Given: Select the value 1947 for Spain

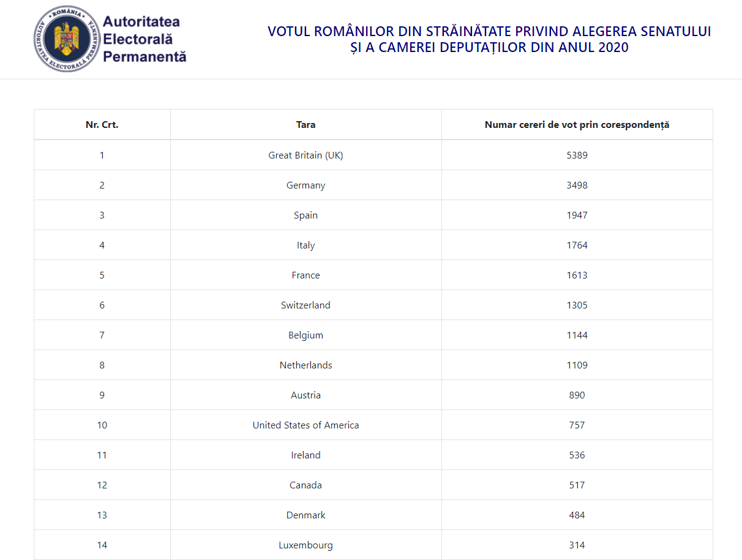Looking at the screenshot, I should pos(577,215).
